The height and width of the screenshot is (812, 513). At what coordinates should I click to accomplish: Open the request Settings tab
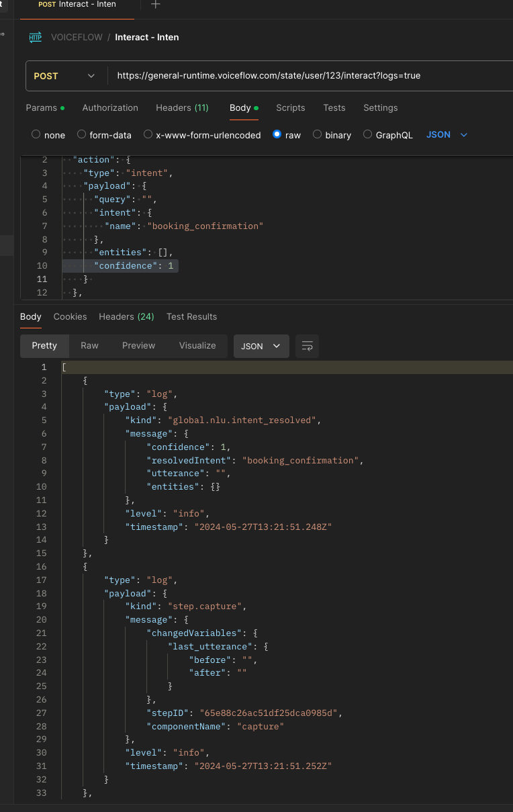[381, 107]
